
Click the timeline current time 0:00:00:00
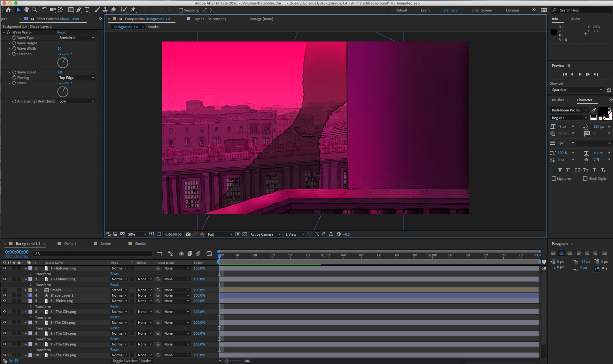tap(17, 252)
